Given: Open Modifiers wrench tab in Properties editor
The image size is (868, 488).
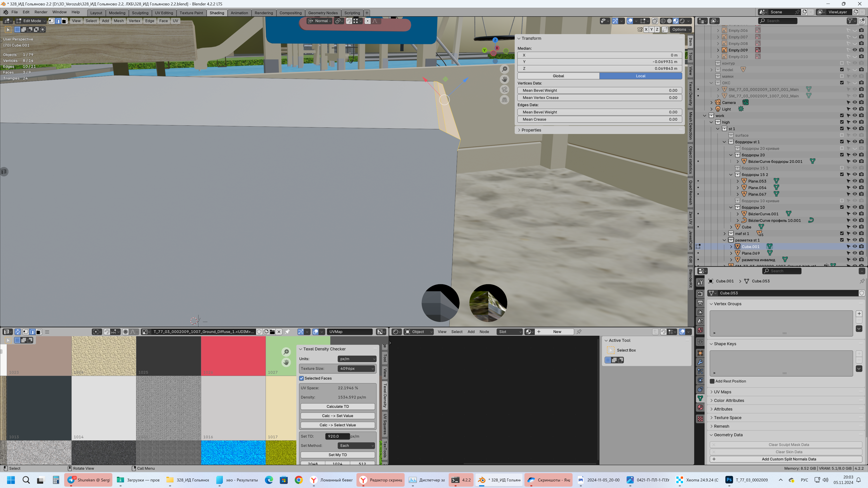Looking at the screenshot, I should click(700, 362).
